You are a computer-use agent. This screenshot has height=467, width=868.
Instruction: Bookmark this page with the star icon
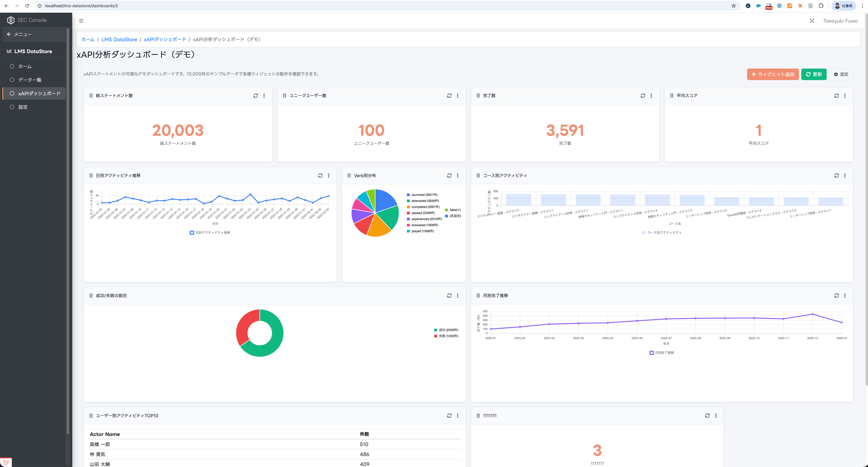pos(734,6)
